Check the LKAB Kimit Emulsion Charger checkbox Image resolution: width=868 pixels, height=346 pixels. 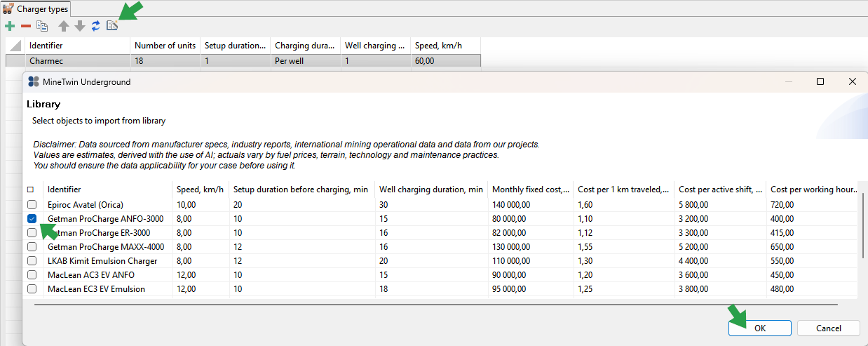coord(32,261)
